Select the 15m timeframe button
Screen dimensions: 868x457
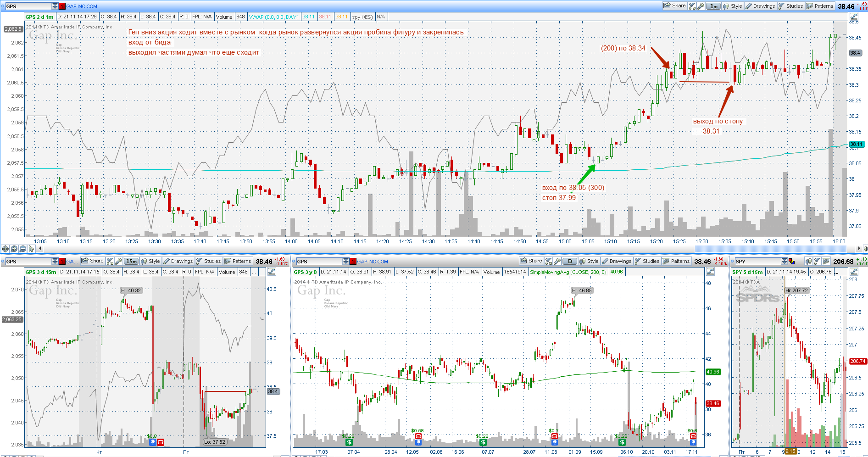(131, 261)
